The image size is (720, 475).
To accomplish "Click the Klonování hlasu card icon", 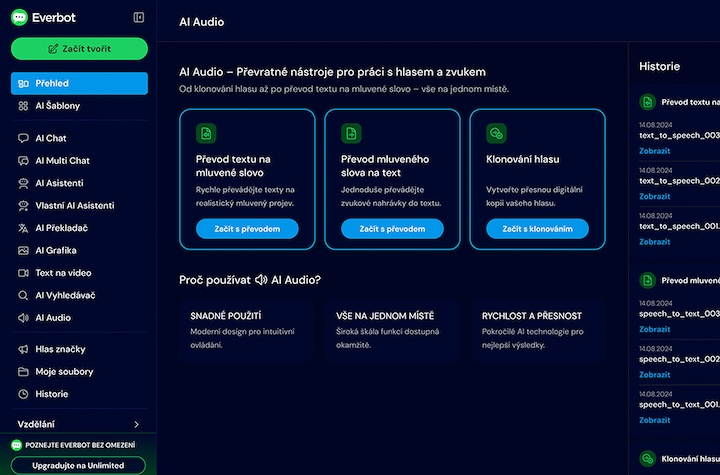I will 495,133.
